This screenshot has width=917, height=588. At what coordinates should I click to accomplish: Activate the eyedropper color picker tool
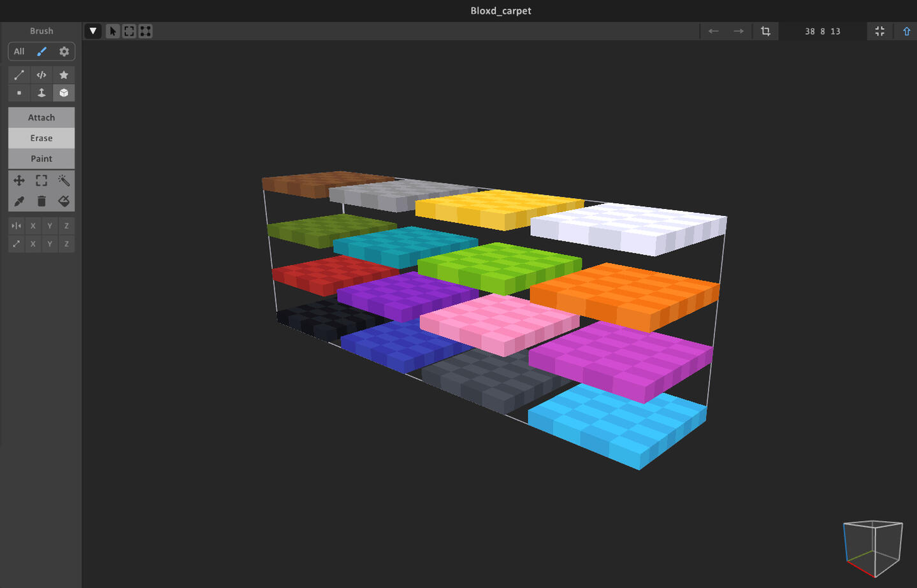19,201
